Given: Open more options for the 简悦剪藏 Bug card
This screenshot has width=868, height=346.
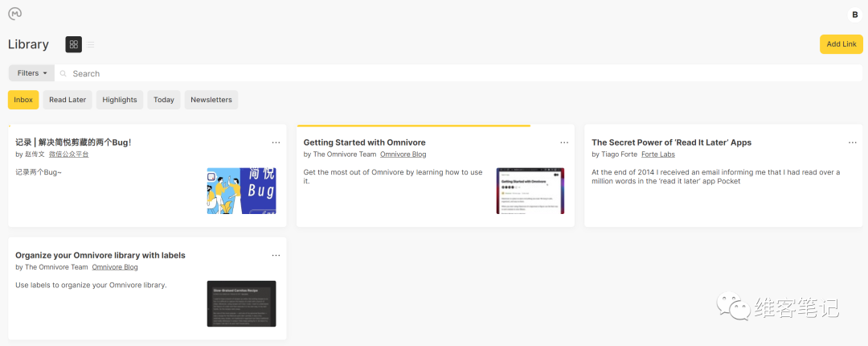Looking at the screenshot, I should [276, 142].
